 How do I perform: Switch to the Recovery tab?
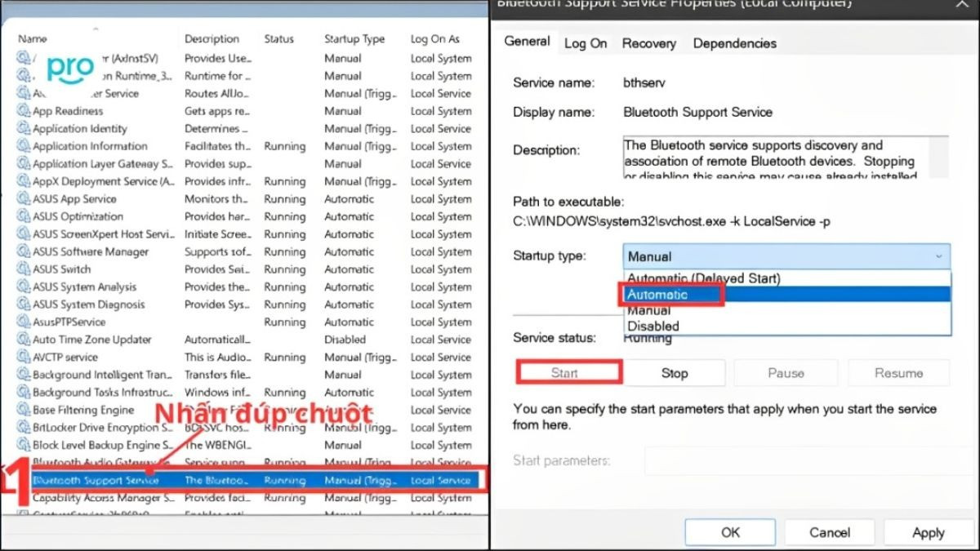tap(648, 43)
